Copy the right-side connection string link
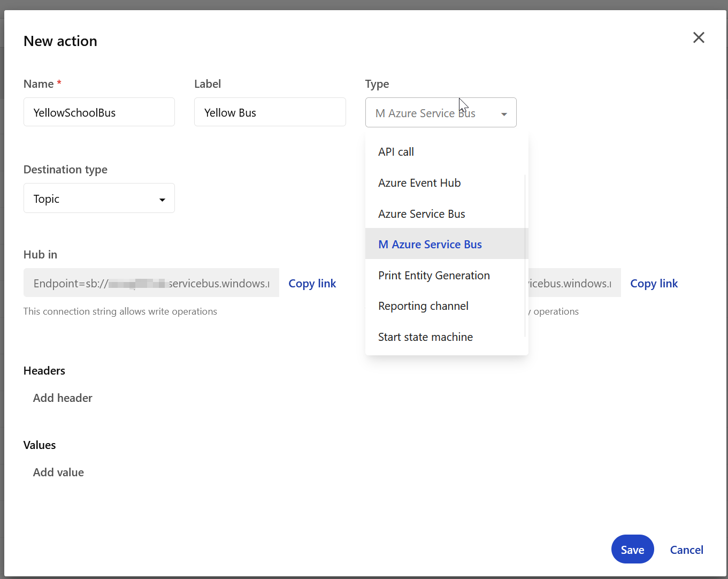This screenshot has width=728, height=579. [654, 284]
